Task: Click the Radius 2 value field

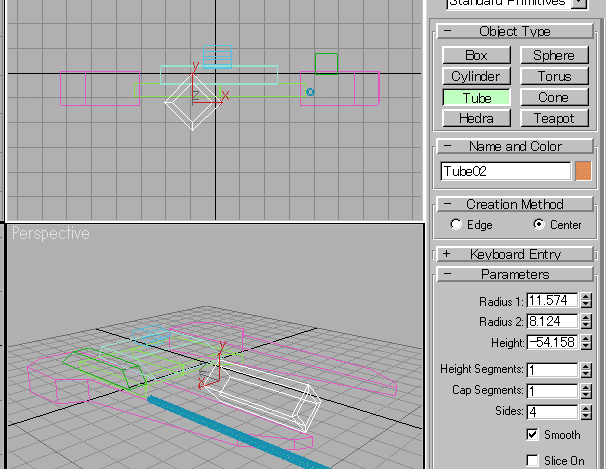Action: click(552, 321)
